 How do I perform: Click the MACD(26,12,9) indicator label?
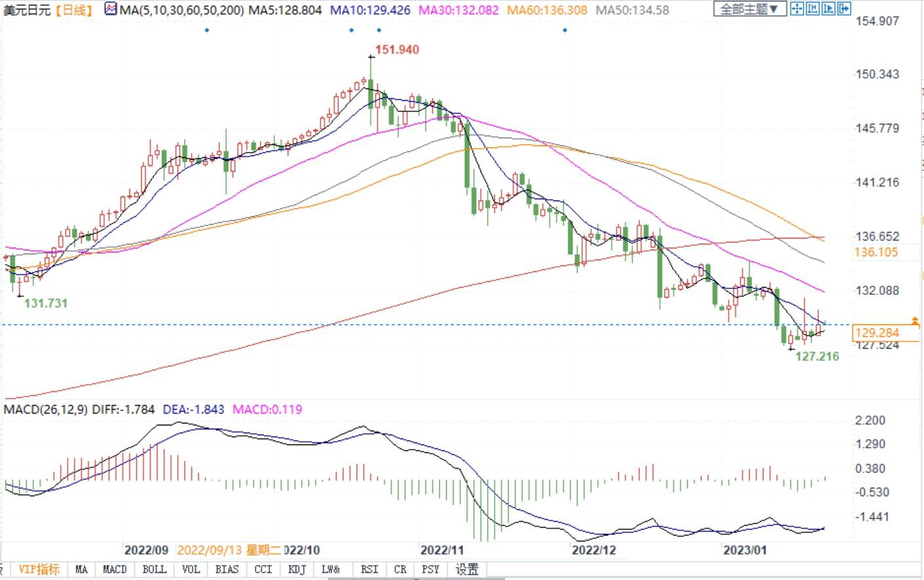(45, 410)
